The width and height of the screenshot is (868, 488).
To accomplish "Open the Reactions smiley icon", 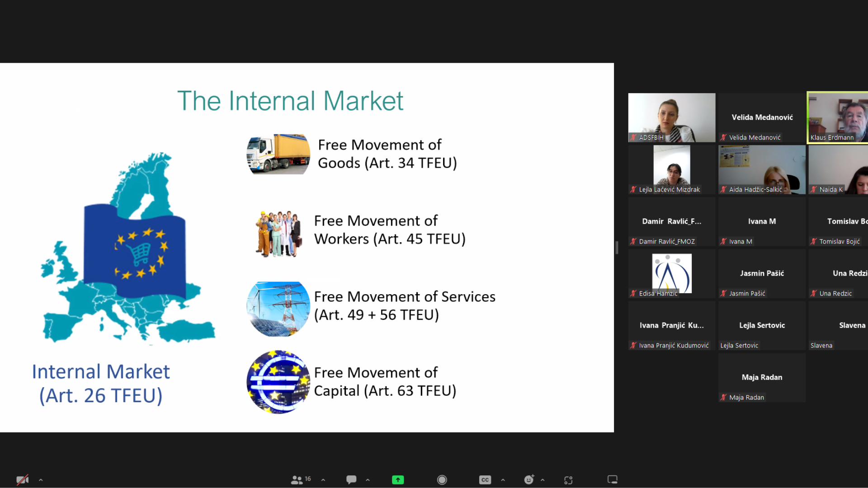I will pyautogui.click(x=529, y=479).
